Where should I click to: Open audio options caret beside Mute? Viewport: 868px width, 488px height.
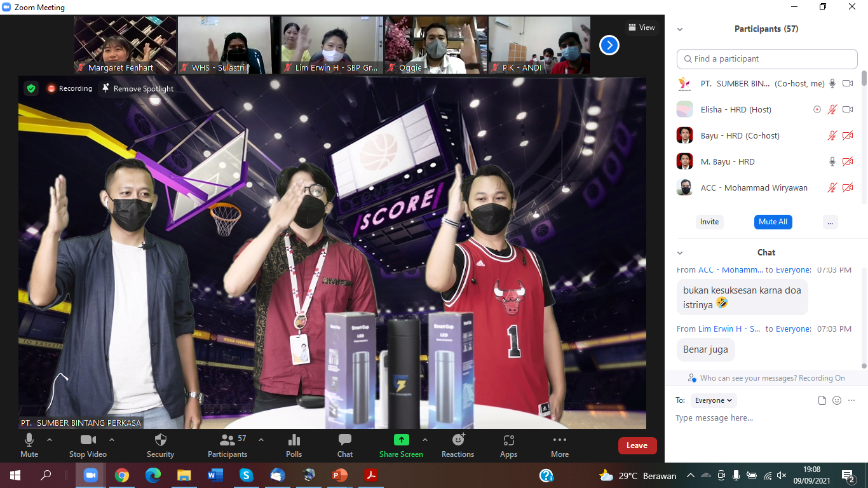pyautogui.click(x=50, y=440)
